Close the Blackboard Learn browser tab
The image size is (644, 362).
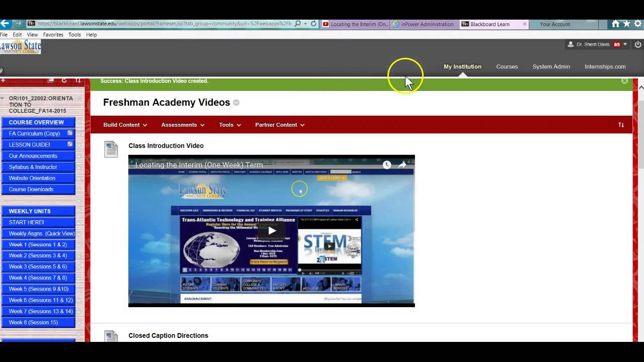[524, 24]
